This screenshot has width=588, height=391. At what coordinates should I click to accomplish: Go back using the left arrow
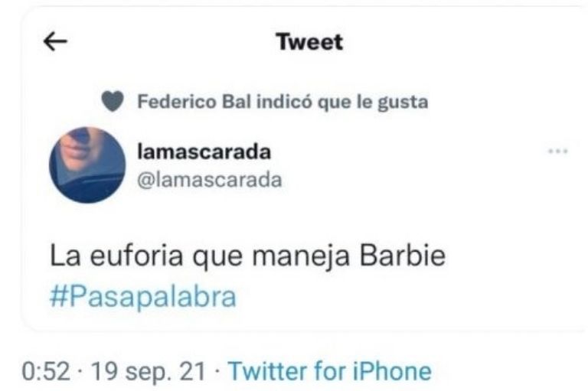pyautogui.click(x=55, y=41)
